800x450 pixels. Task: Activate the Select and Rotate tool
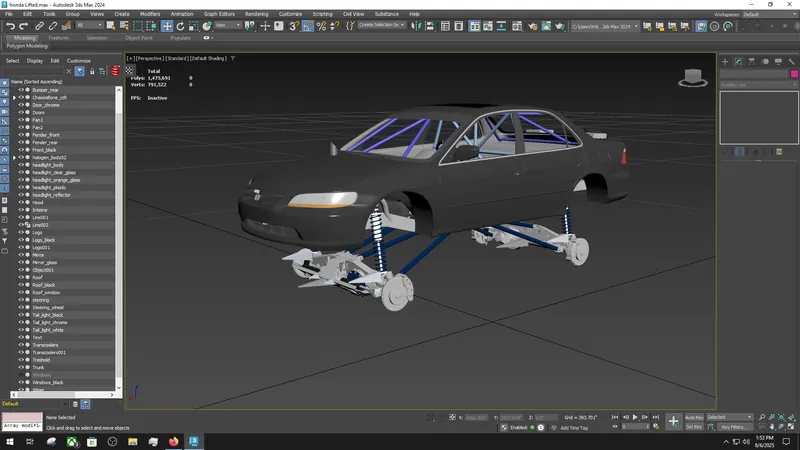click(x=180, y=26)
